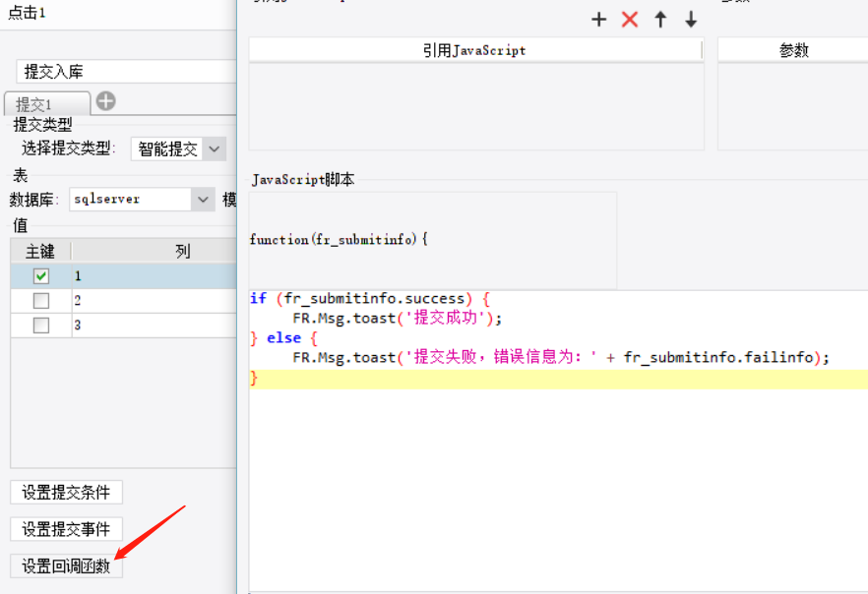Move reference down with the down arrow

coord(691,20)
